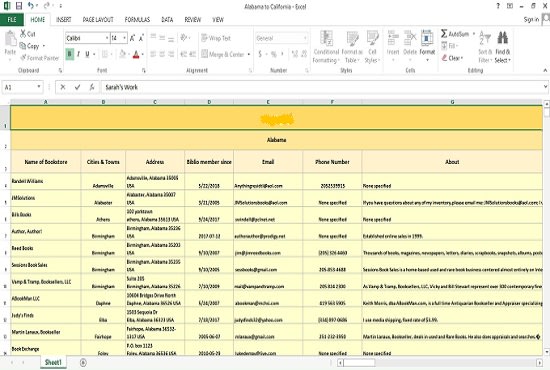550x370 pixels.
Task: Collapse the ribbon with the chevron
Action: click(x=545, y=70)
